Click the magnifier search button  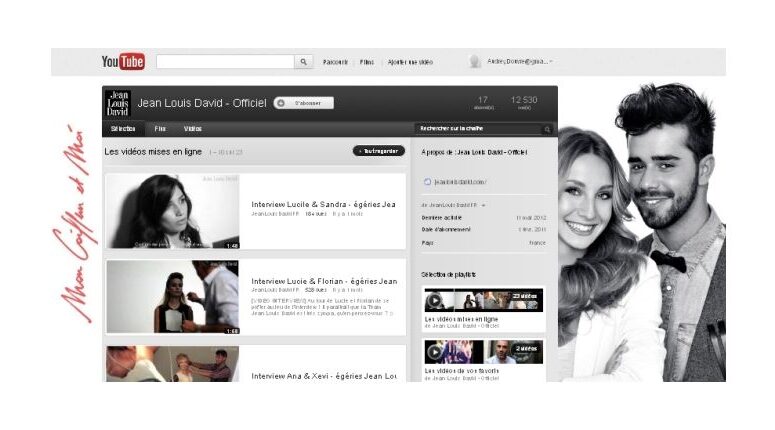tap(303, 62)
